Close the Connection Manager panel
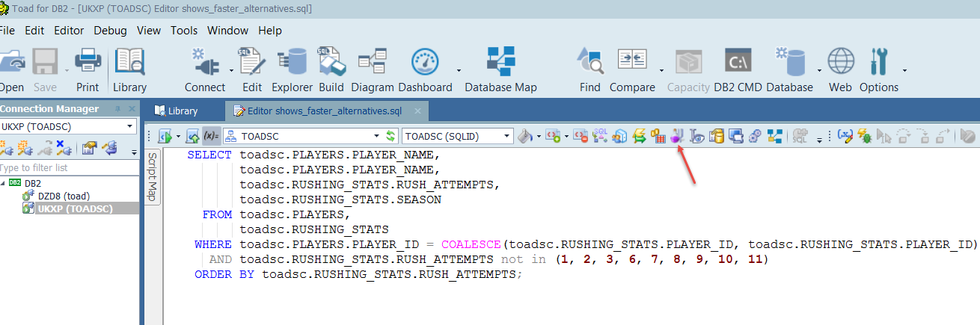 coord(130,109)
